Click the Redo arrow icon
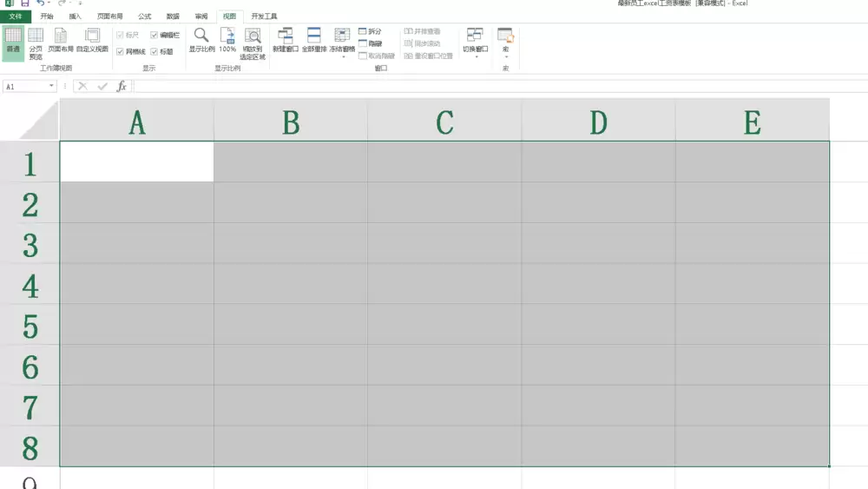The image size is (868, 489). coord(62,3)
